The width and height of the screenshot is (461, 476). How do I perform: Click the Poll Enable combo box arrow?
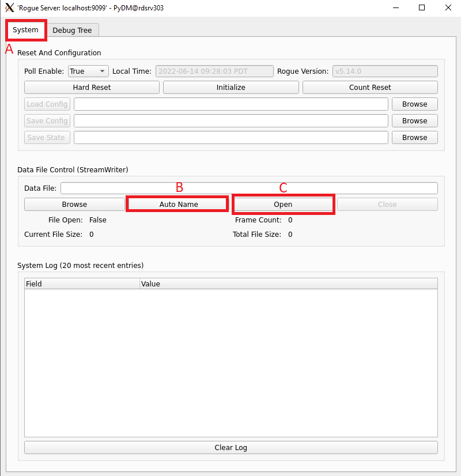point(101,71)
